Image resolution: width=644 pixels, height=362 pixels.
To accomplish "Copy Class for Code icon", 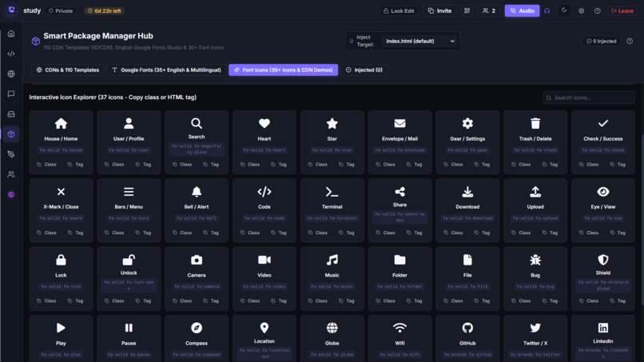I will (x=250, y=233).
